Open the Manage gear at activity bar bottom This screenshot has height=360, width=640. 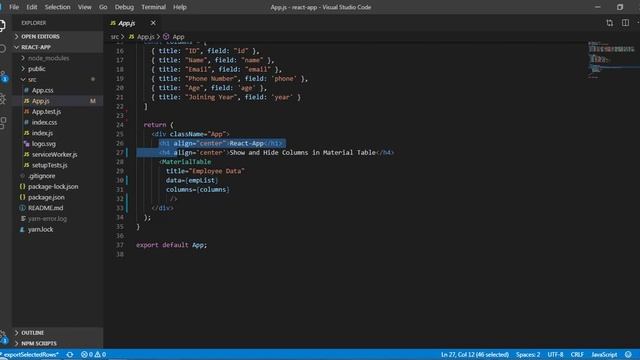pos(3,336)
